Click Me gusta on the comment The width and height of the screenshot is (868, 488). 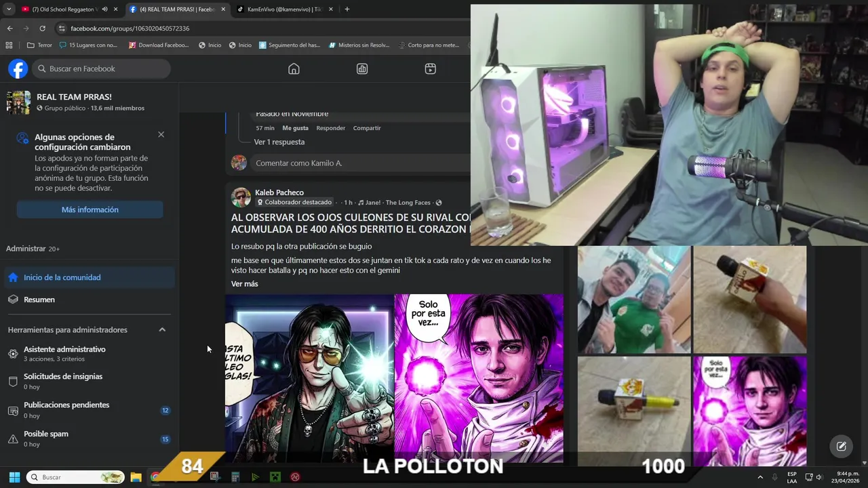coord(296,128)
